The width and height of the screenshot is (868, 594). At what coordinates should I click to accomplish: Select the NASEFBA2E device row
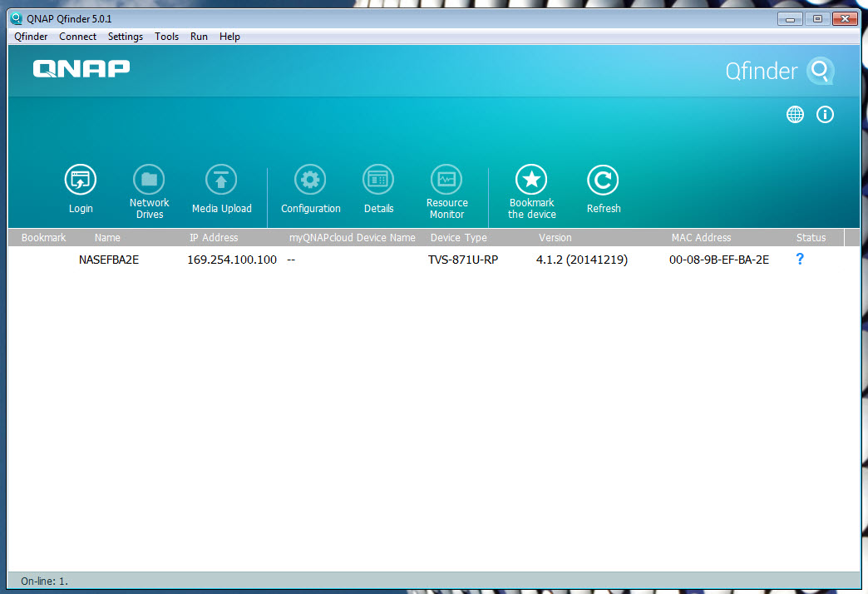pyautogui.click(x=434, y=260)
